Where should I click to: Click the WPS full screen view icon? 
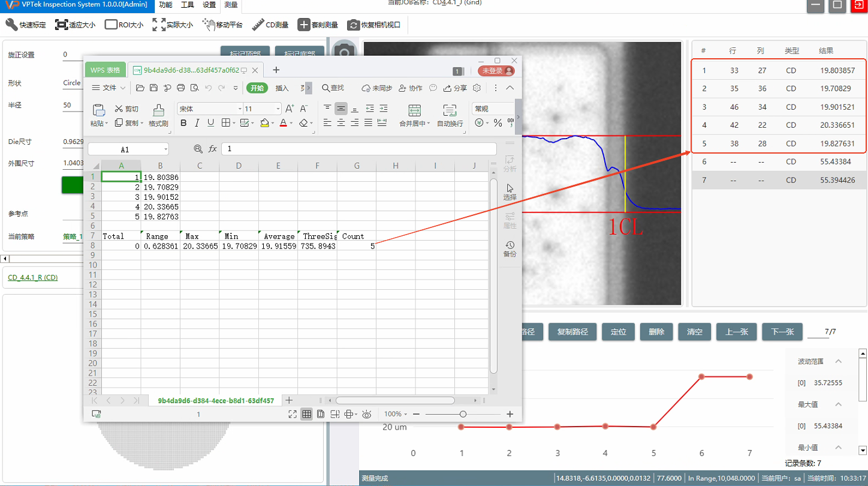(x=293, y=414)
